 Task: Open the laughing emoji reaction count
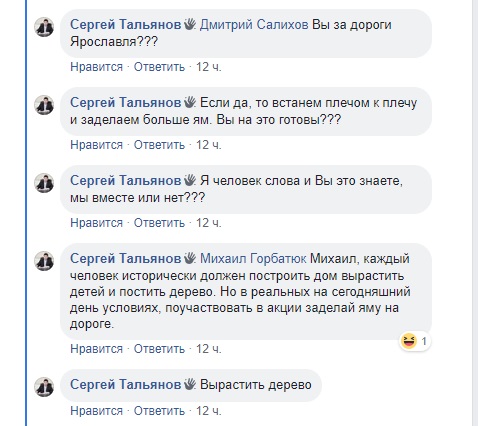[x=415, y=341]
